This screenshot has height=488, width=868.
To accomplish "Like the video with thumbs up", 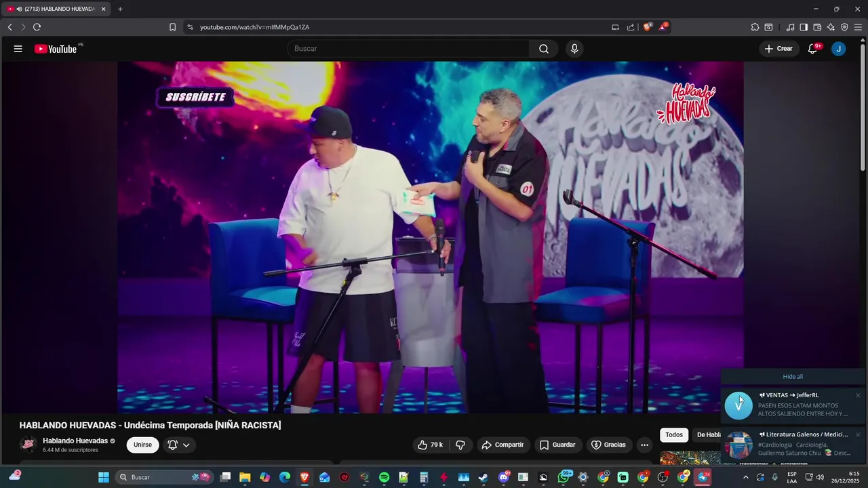I will tap(431, 445).
